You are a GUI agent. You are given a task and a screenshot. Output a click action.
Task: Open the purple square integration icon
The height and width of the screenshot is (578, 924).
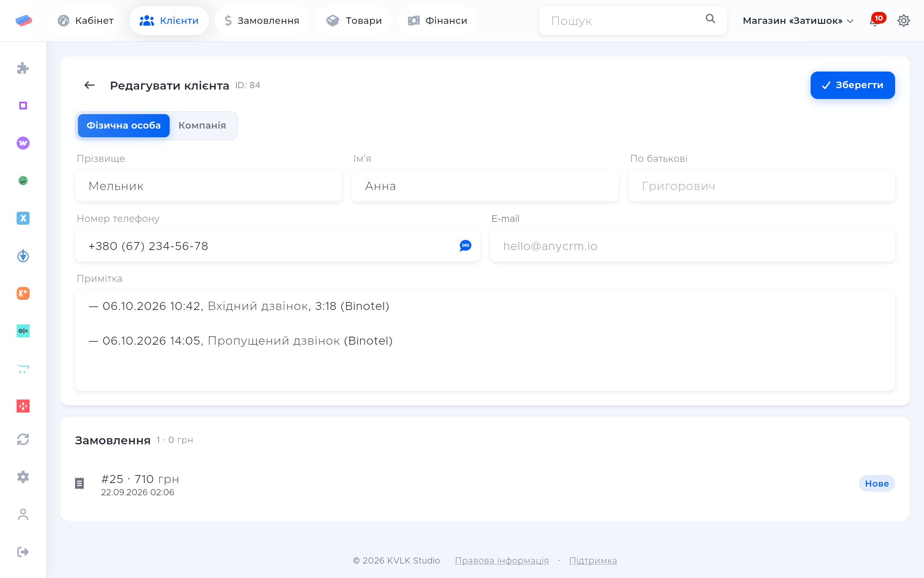pyautogui.click(x=23, y=105)
